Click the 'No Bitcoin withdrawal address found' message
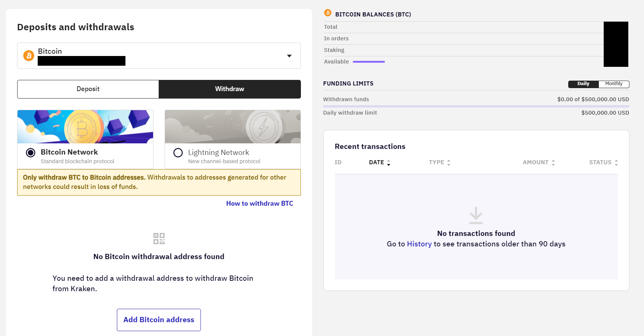Image resolution: width=644 pixels, height=336 pixels. (x=159, y=257)
